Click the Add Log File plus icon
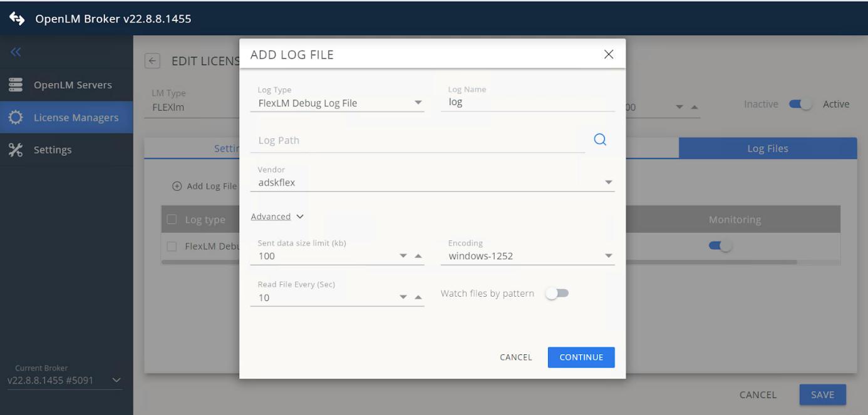The height and width of the screenshot is (415, 868). pos(177,186)
